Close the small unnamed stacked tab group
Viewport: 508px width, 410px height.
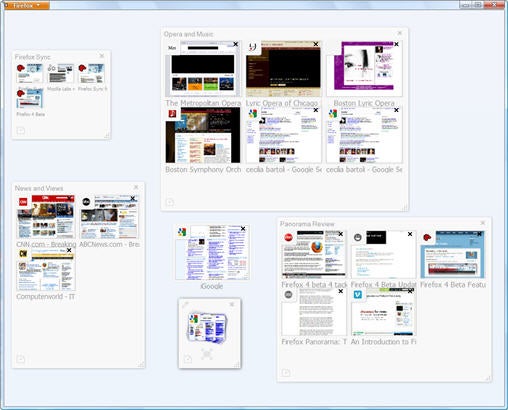(232, 304)
